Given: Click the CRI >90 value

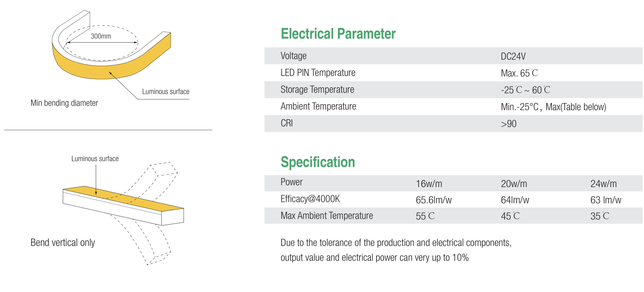Looking at the screenshot, I should pos(509,124).
